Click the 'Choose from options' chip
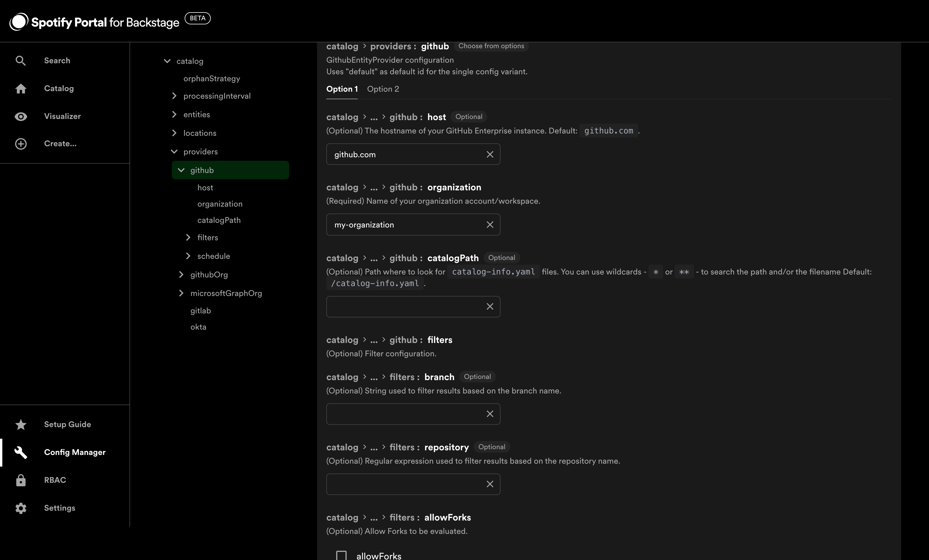Image resolution: width=929 pixels, height=560 pixels. [491, 46]
